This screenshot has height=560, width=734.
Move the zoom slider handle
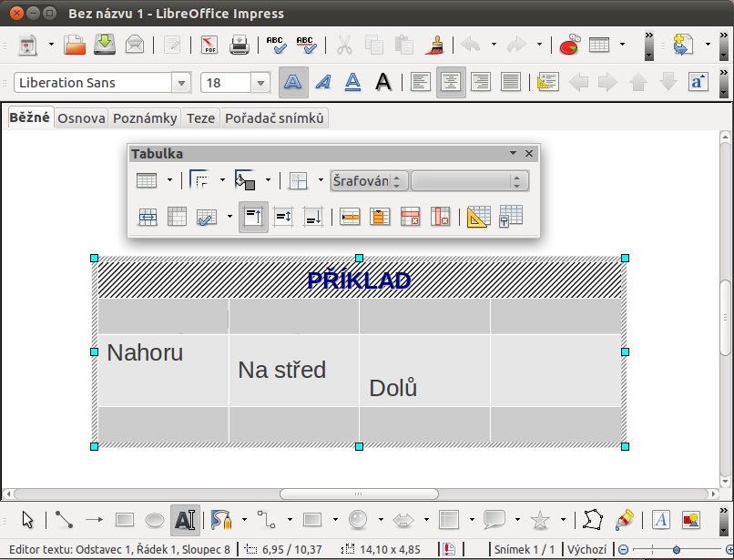(677, 549)
